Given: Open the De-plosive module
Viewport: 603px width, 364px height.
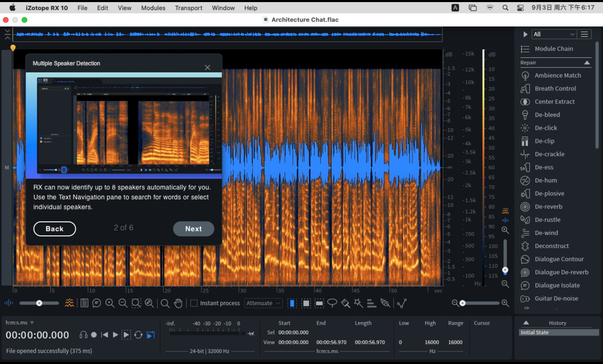Looking at the screenshot, I should coord(556,194).
